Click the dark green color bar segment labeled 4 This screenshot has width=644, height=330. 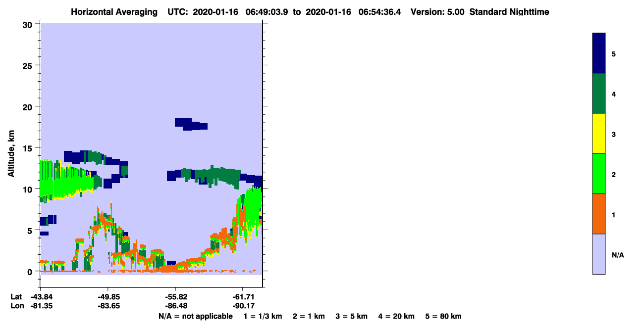coord(599,94)
